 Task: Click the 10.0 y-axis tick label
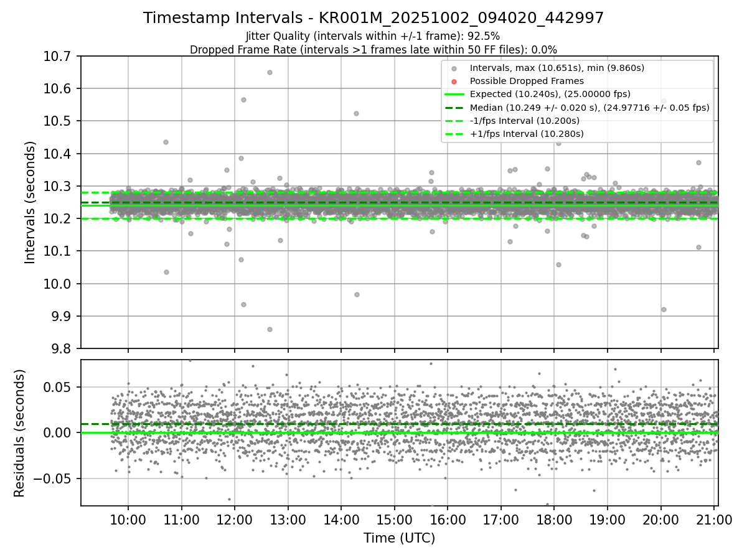coord(57,284)
